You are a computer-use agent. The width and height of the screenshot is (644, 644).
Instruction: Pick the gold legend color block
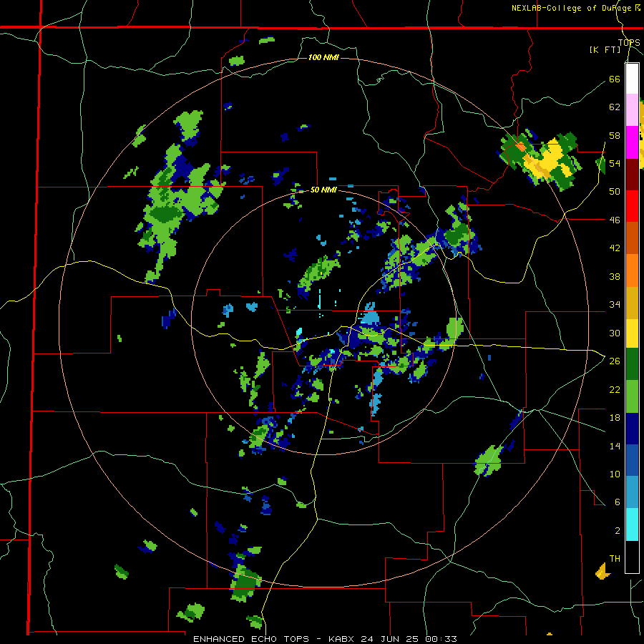(632, 303)
